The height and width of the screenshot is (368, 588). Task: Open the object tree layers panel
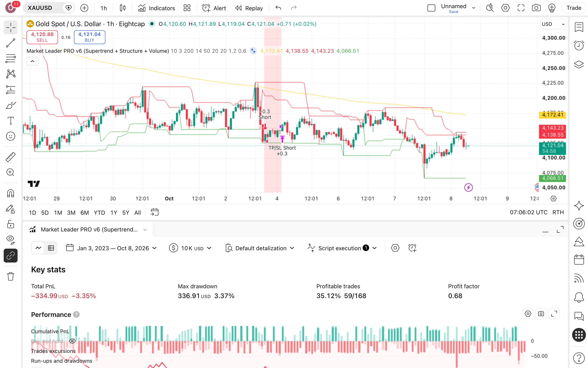point(579,64)
